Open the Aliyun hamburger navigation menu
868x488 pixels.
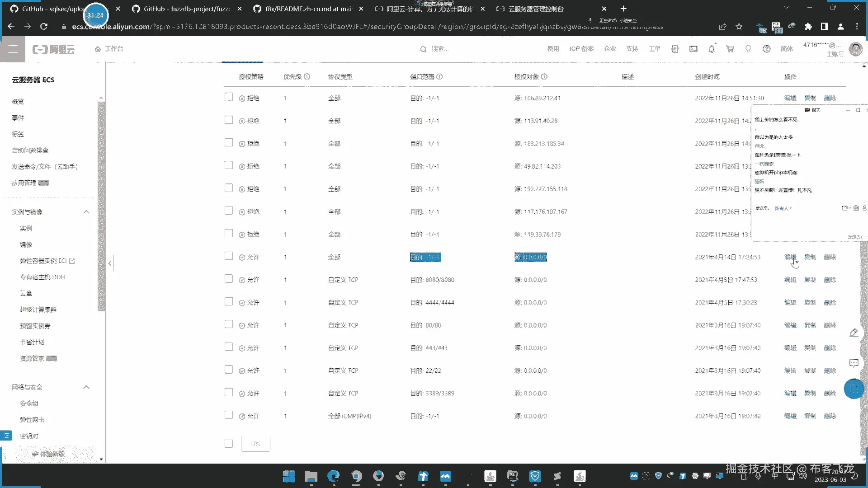[13, 49]
